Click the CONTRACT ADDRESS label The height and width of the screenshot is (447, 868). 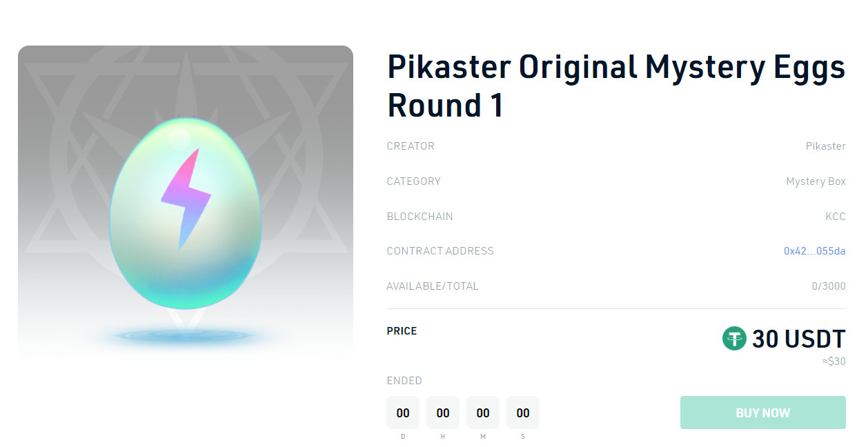click(x=440, y=251)
